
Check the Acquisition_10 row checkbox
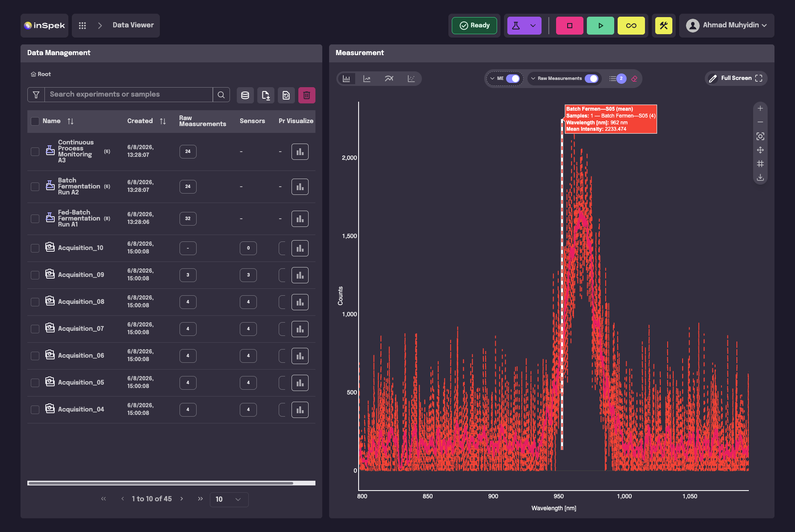35,248
